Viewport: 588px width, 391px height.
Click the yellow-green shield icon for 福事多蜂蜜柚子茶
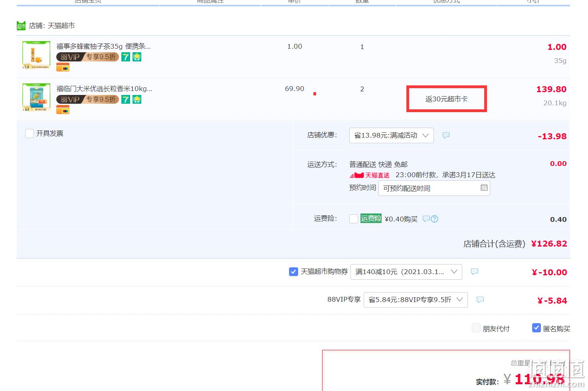pos(137,57)
